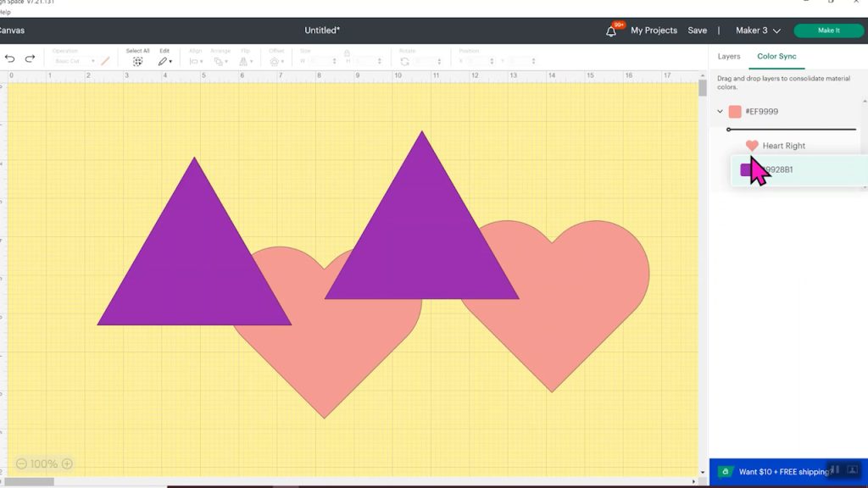Click the green Make It button

pyautogui.click(x=828, y=30)
